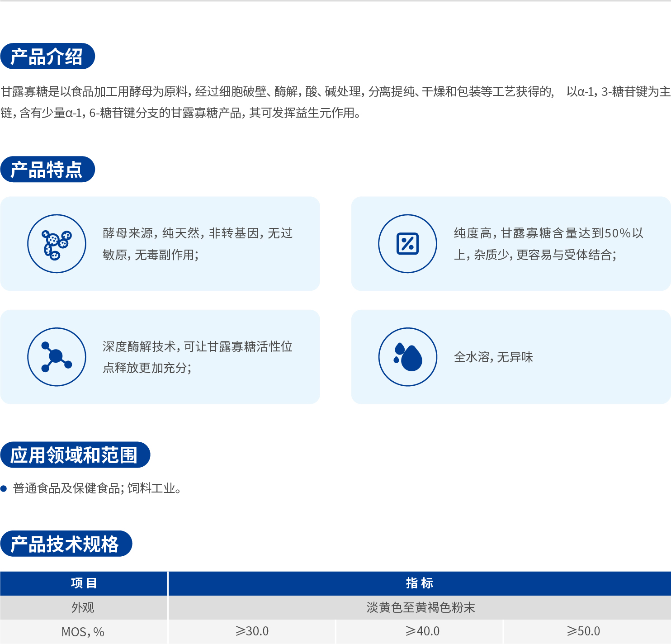Select the 指标 table header
The image size is (671, 644).
(x=419, y=583)
